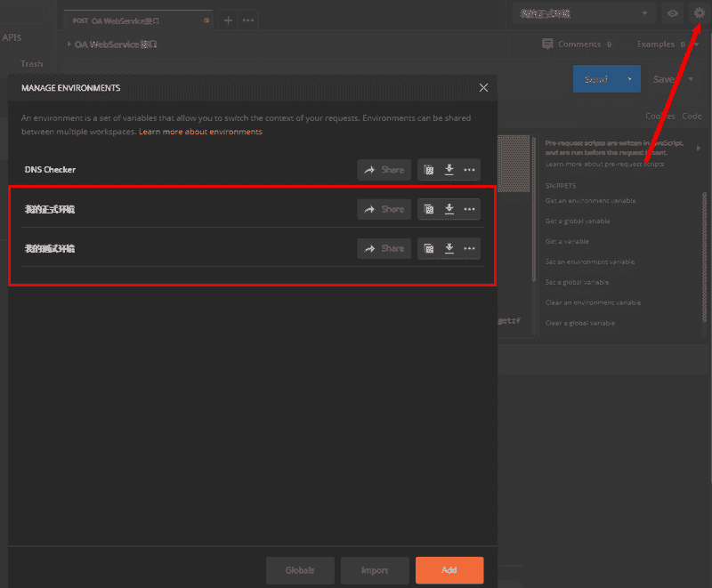712x588 pixels.
Task: Duplicate the 我的正式环境 environment
Action: 429,209
